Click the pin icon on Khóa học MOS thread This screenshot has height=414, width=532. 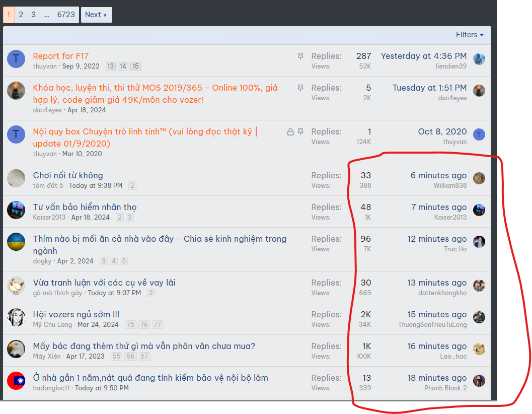pos(300,88)
